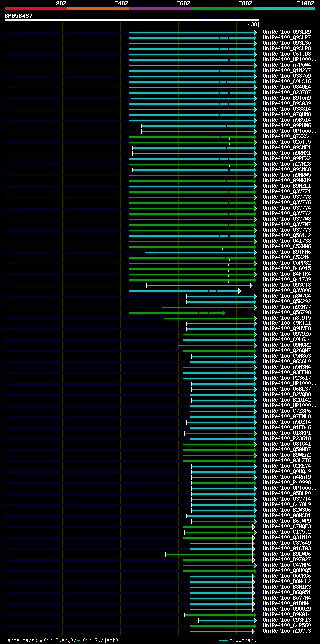
Task: Select the UniRef100_A5DLR0 label
Action: tap(287, 494)
